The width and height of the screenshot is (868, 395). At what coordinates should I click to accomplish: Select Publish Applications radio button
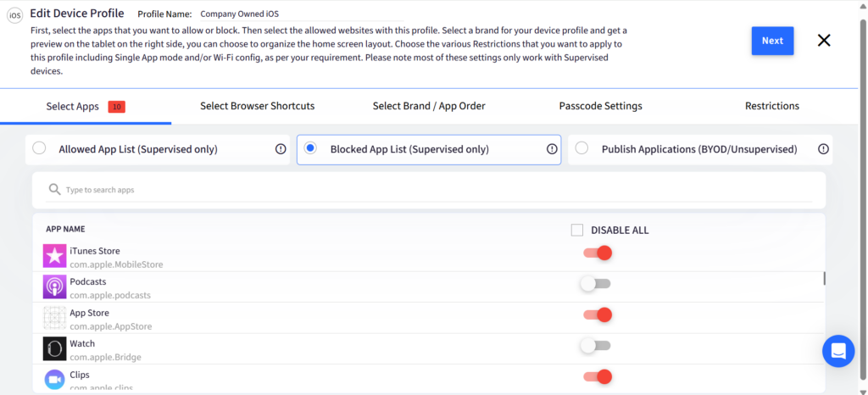click(x=581, y=148)
